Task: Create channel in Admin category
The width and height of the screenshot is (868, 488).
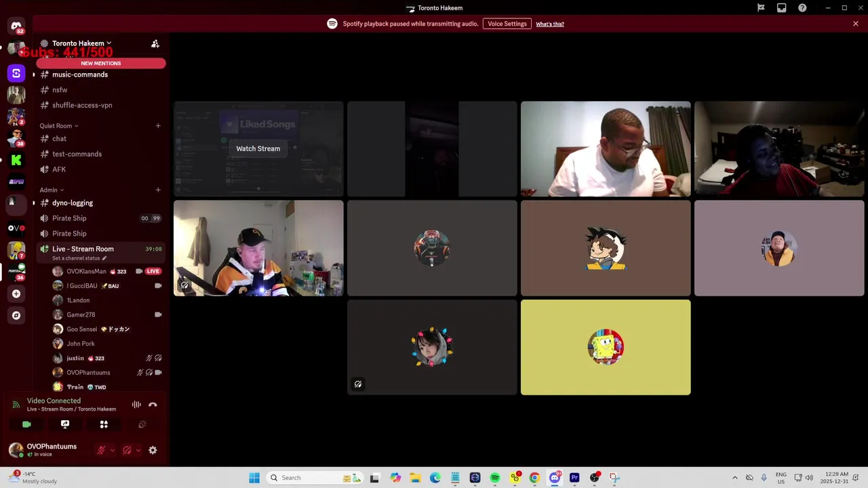Action: tap(158, 190)
